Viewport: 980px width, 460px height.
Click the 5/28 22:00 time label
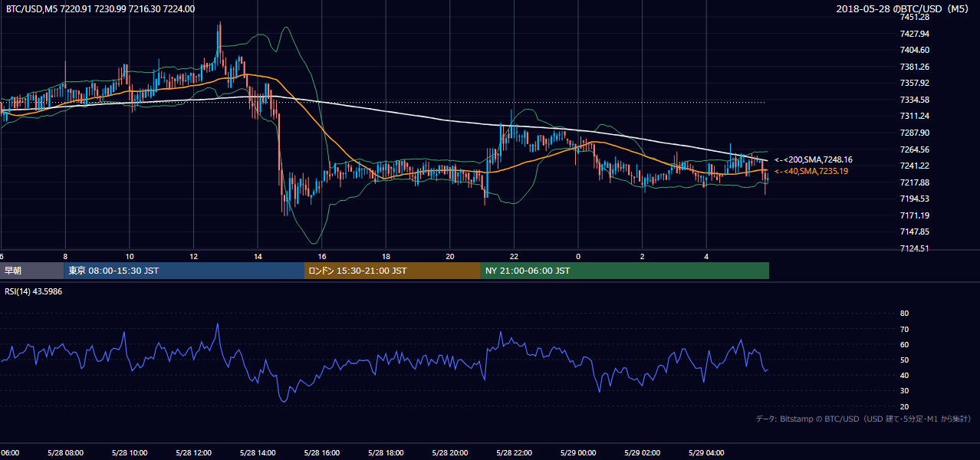pos(514,453)
